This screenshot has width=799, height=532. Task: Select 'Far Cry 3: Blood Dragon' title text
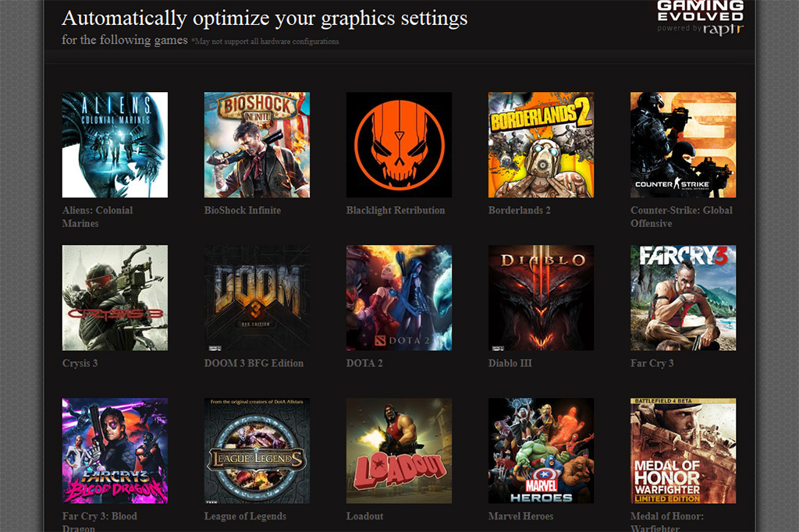[99, 521]
